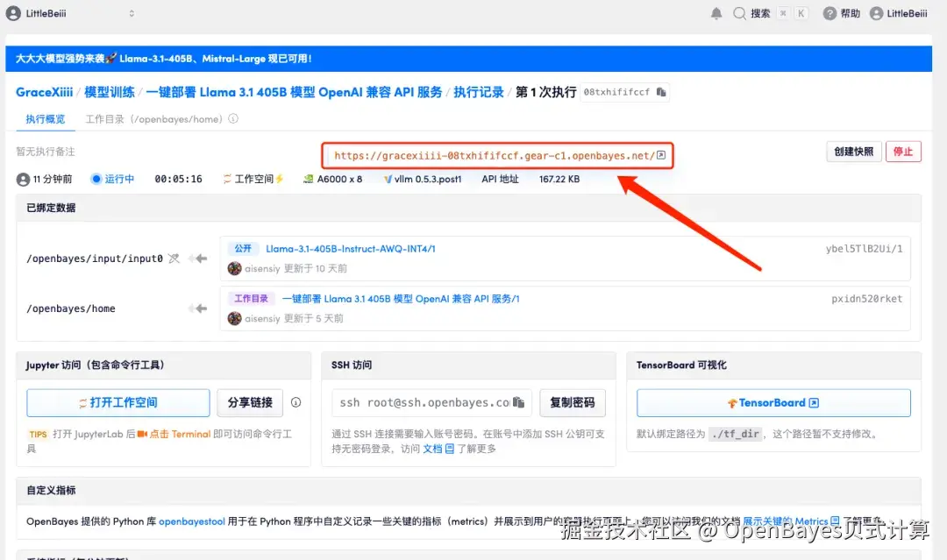Click the 点击 Terminal tip text
The width and height of the screenshot is (947, 560).
pos(180,434)
